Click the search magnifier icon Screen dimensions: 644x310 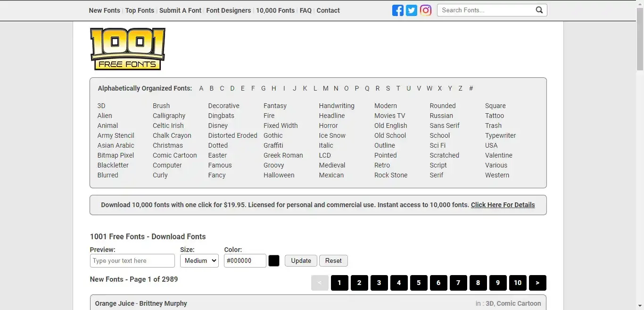539,10
